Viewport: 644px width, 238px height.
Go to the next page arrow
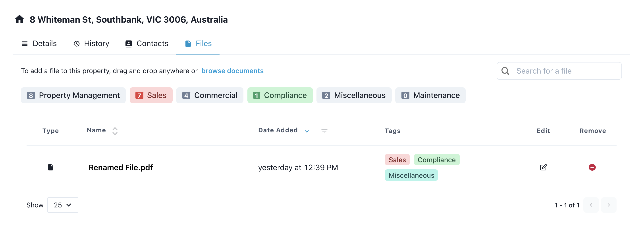point(609,205)
